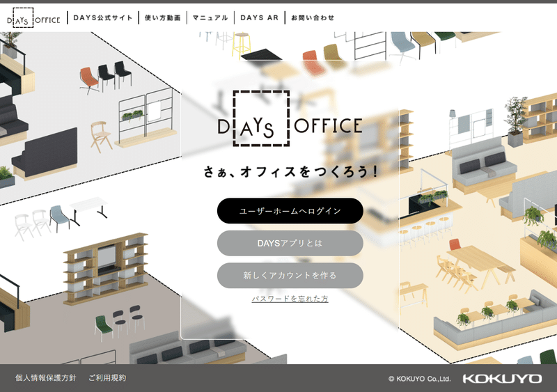Open the DAYS公式サイト menu link
This screenshot has width=557, height=392.
pos(103,18)
